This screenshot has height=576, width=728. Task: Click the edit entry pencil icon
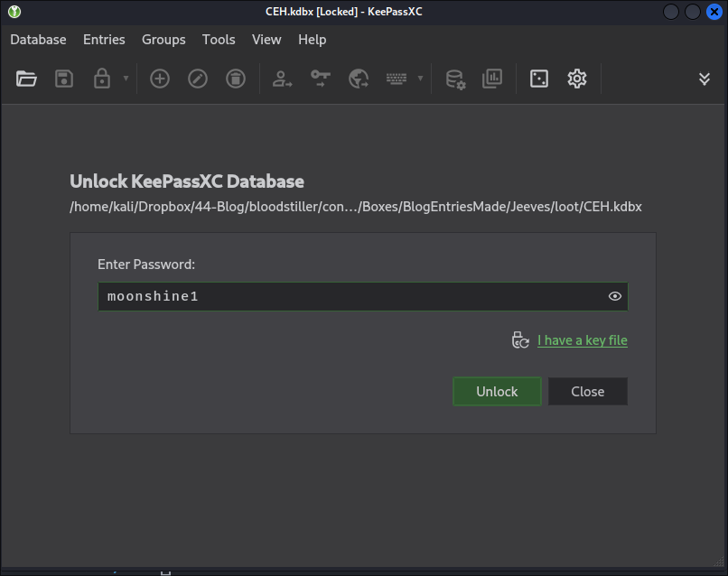click(198, 79)
